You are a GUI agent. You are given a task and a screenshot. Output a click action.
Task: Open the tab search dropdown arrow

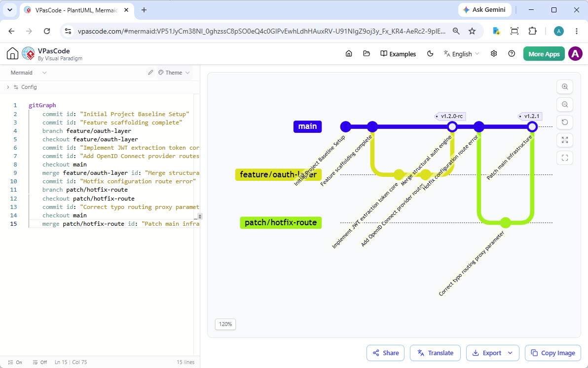[x=10, y=10]
